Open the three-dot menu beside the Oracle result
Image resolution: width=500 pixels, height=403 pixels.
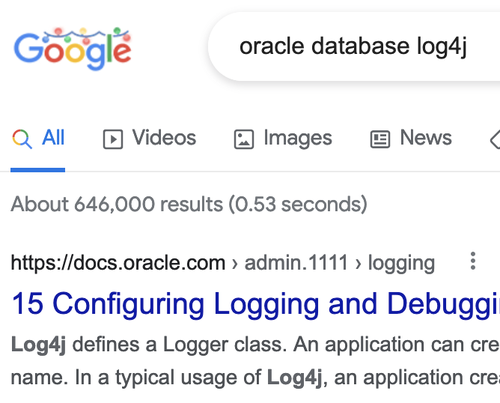473,261
